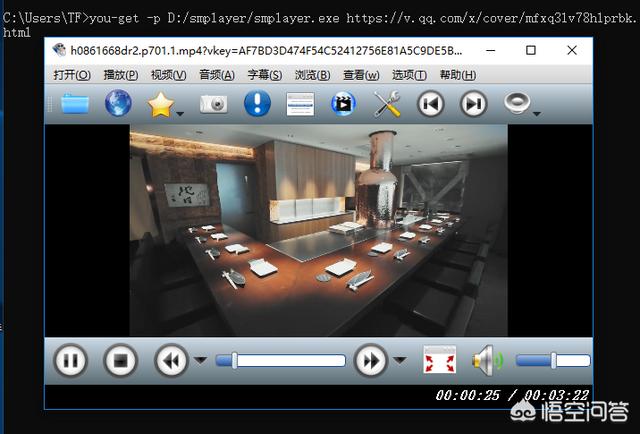The width and height of the screenshot is (640, 434).
Task: Open the playlist icon in toolbar
Action: pyautogui.click(x=300, y=104)
